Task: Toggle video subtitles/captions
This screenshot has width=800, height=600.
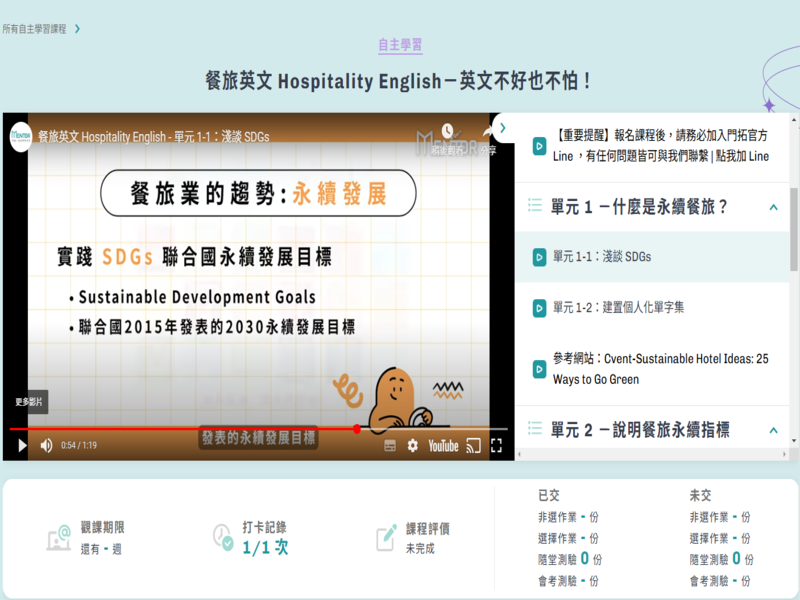Action: coord(390,446)
